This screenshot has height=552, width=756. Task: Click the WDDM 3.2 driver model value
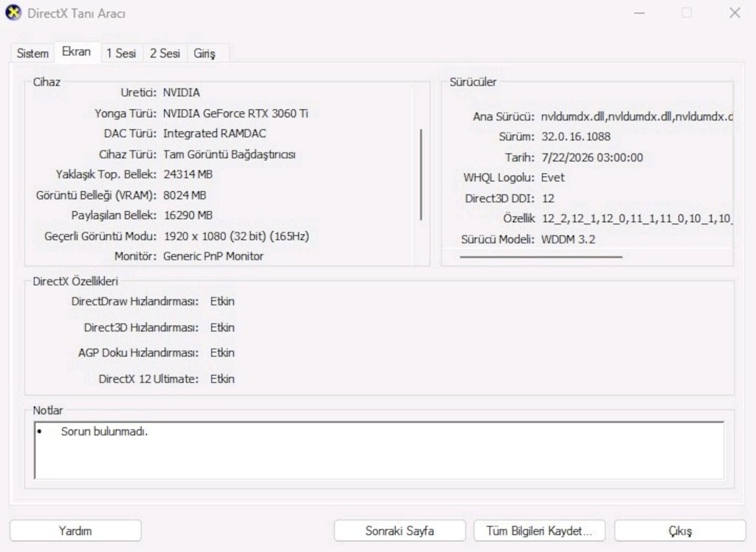[568, 240]
